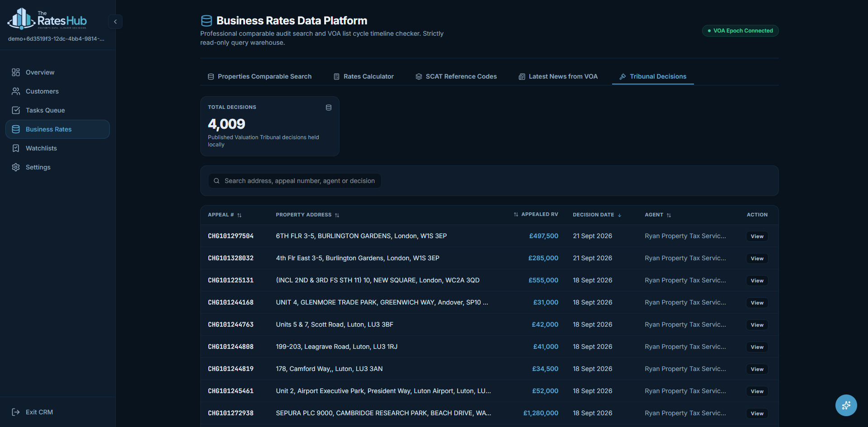Switch to SCAT Reference Codes tab
Viewport: 868px width, 427px height.
[x=456, y=76]
